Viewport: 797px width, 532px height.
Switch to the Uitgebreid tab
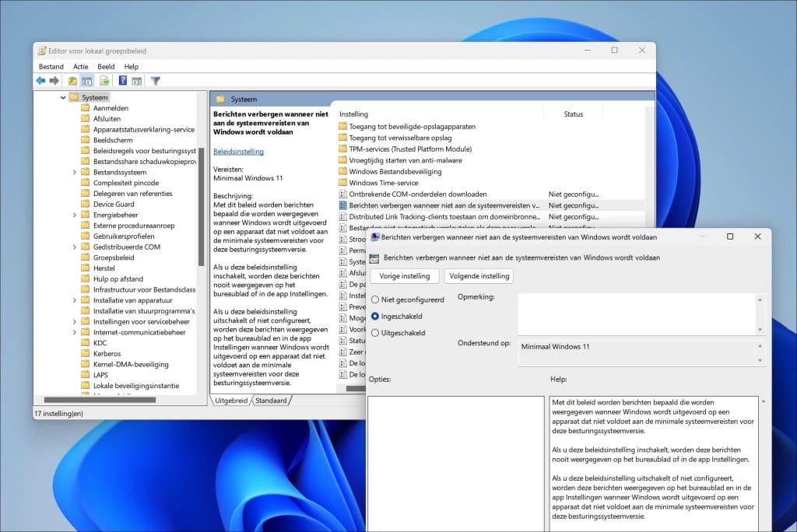click(231, 401)
